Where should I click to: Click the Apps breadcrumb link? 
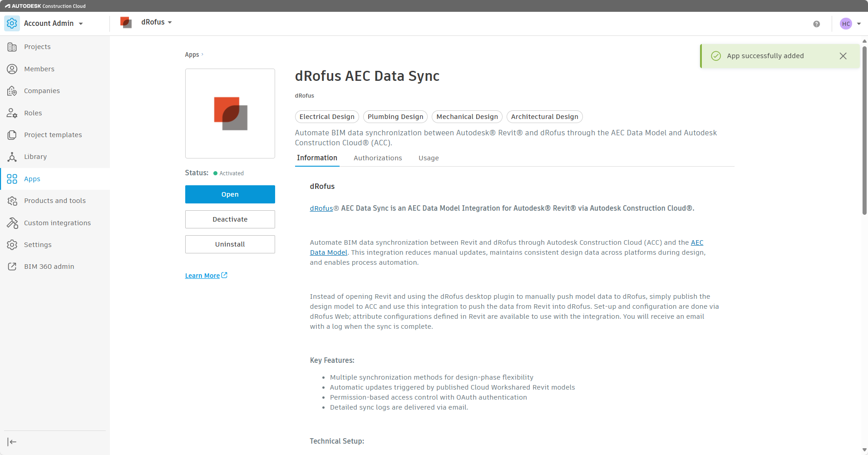click(x=192, y=54)
